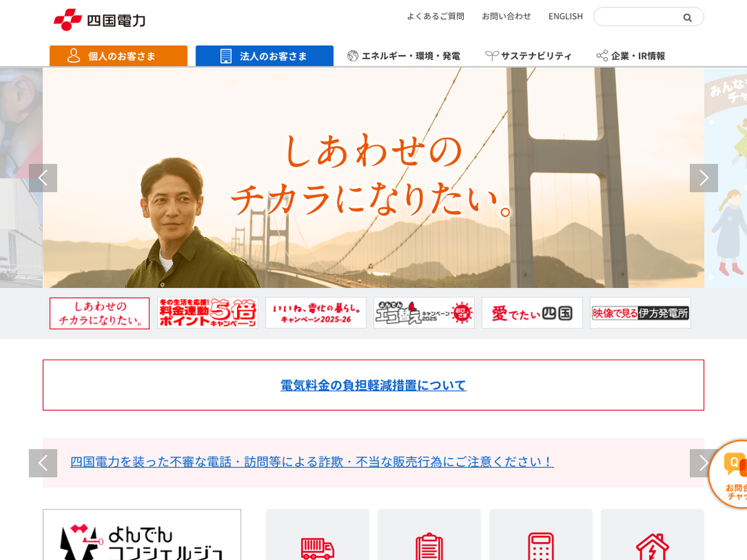Show previous news notice

[x=43, y=463]
